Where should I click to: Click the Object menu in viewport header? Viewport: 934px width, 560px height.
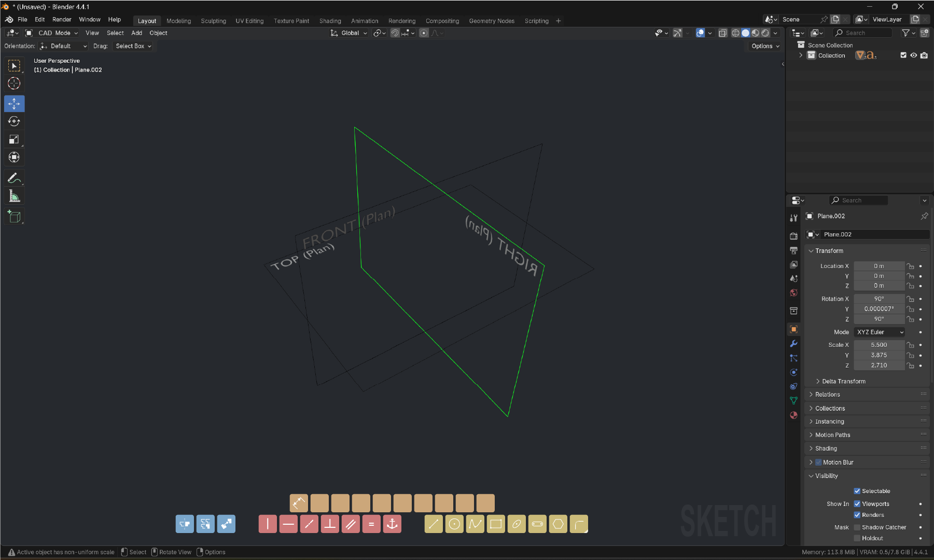(x=158, y=33)
